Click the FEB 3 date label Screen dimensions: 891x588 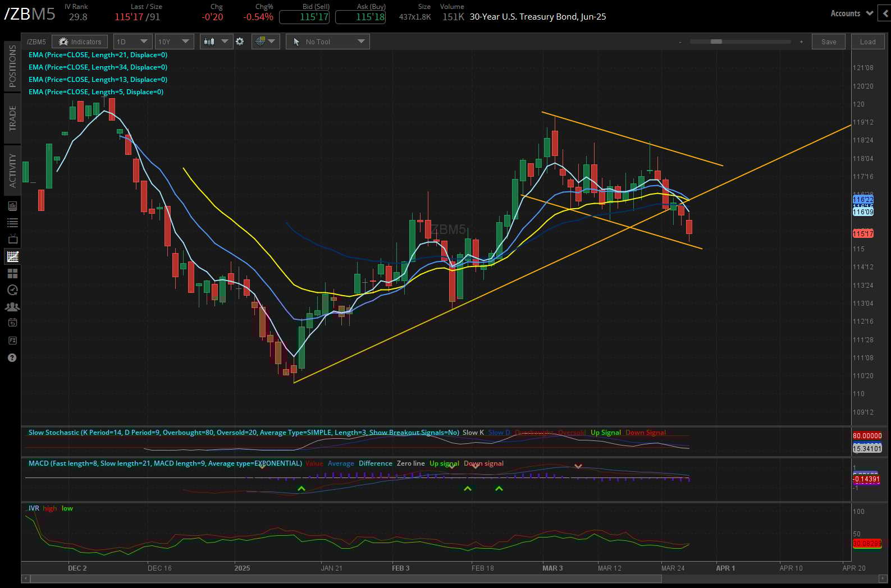click(401, 568)
